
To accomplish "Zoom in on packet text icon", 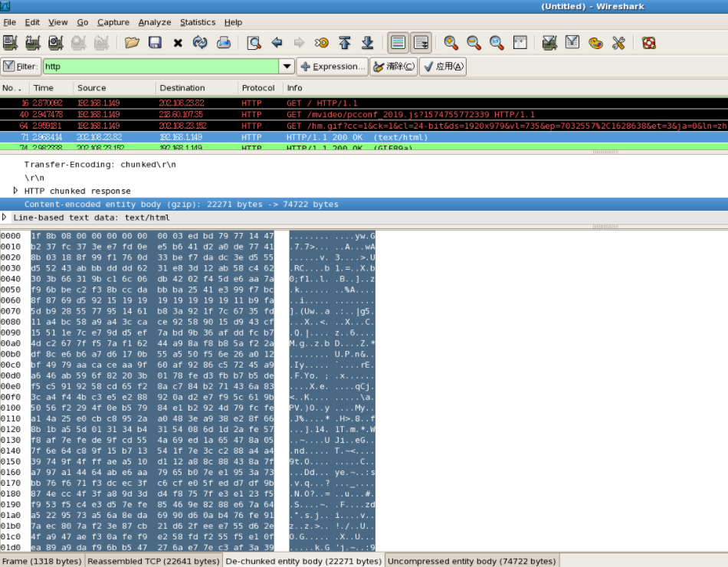I will tap(451, 43).
